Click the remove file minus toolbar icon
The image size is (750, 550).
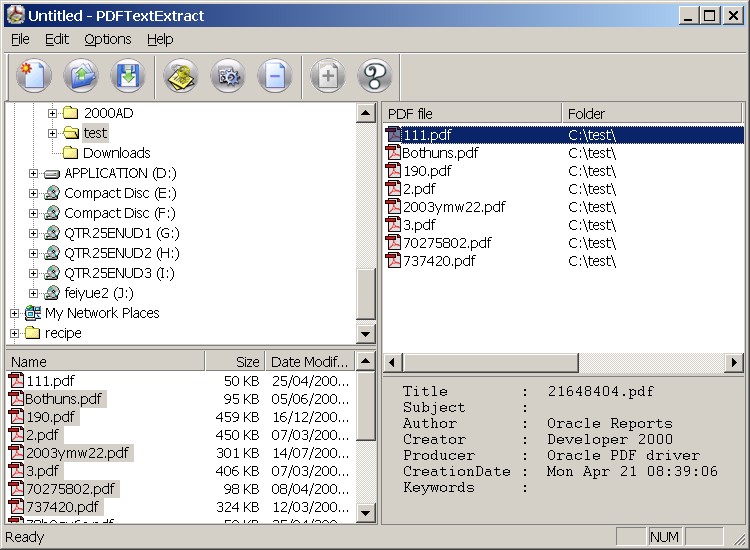click(275, 76)
